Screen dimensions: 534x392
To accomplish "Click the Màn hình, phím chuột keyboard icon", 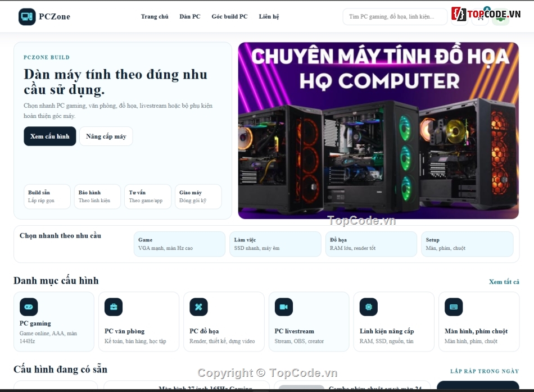I will [x=454, y=307].
